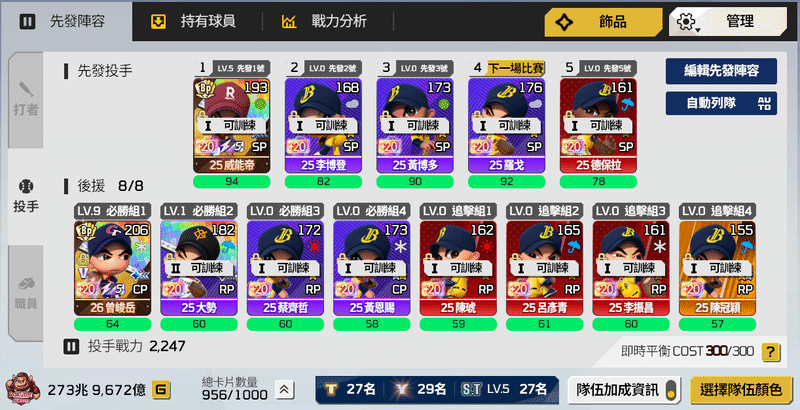
Task: Switch to the 戰力分析 tab
Action: [x=324, y=21]
